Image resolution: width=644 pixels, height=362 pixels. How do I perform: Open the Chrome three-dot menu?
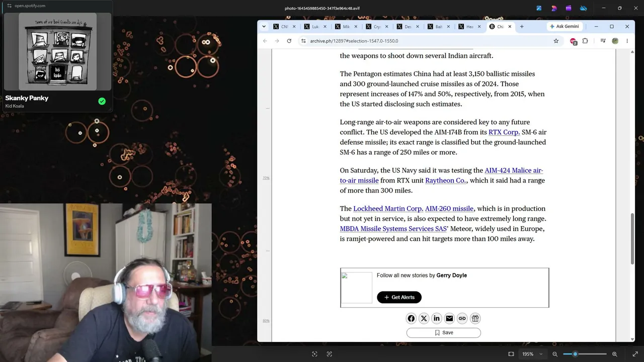627,41
